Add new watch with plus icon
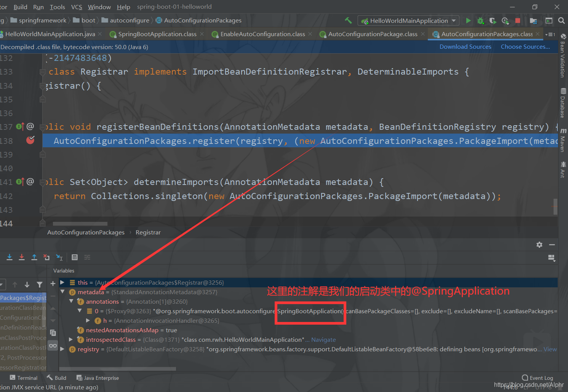This screenshot has width=568, height=392. [53, 283]
